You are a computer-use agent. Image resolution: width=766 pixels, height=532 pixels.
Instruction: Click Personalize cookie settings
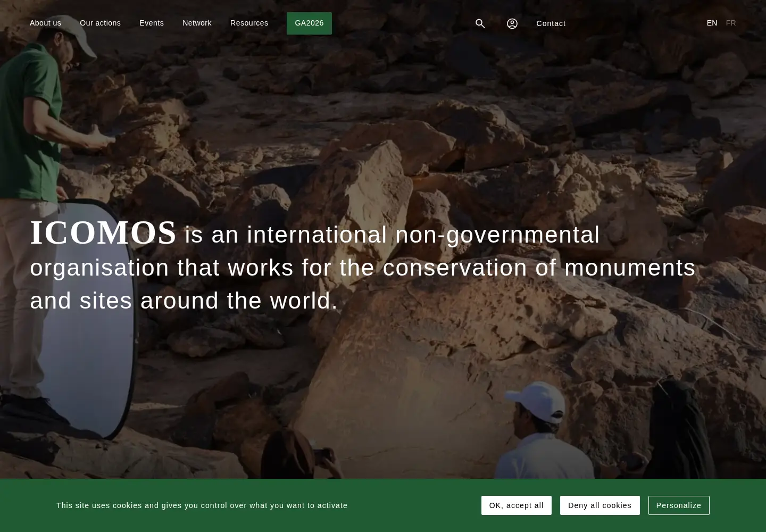[679, 505]
